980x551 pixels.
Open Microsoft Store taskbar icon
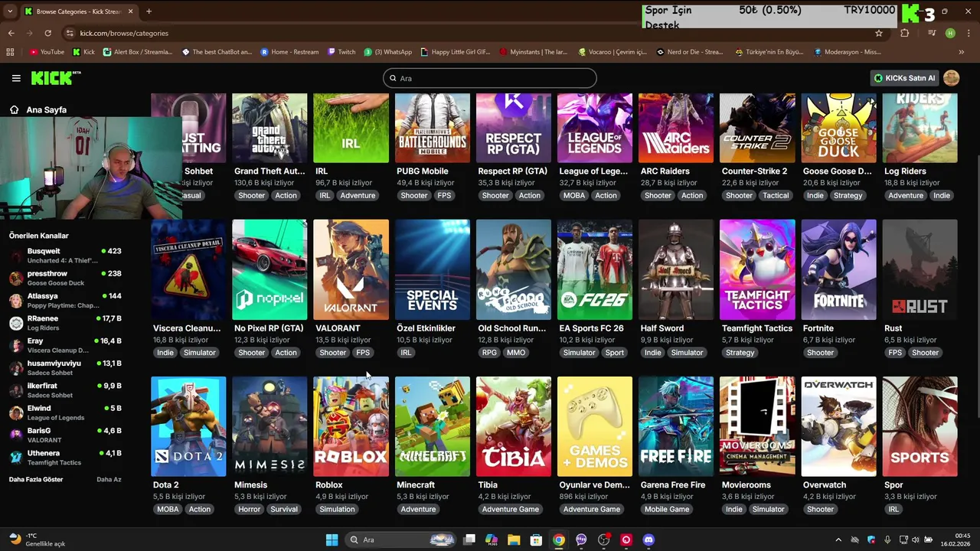pos(537,540)
